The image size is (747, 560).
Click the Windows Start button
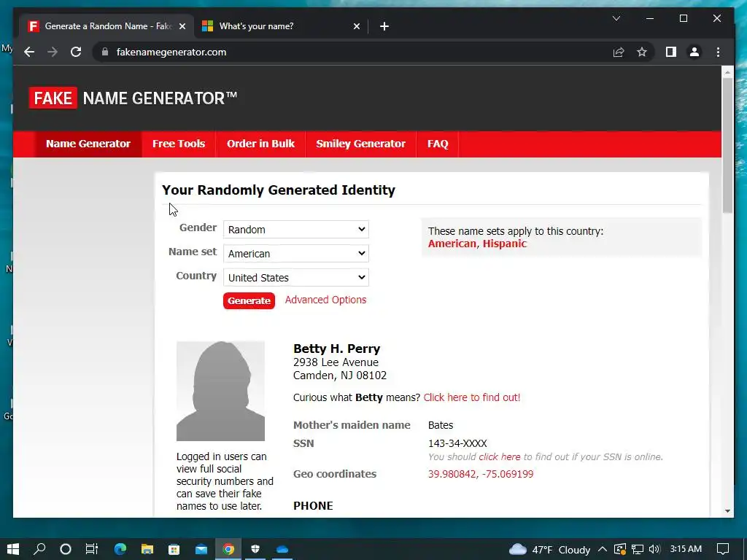(x=13, y=549)
